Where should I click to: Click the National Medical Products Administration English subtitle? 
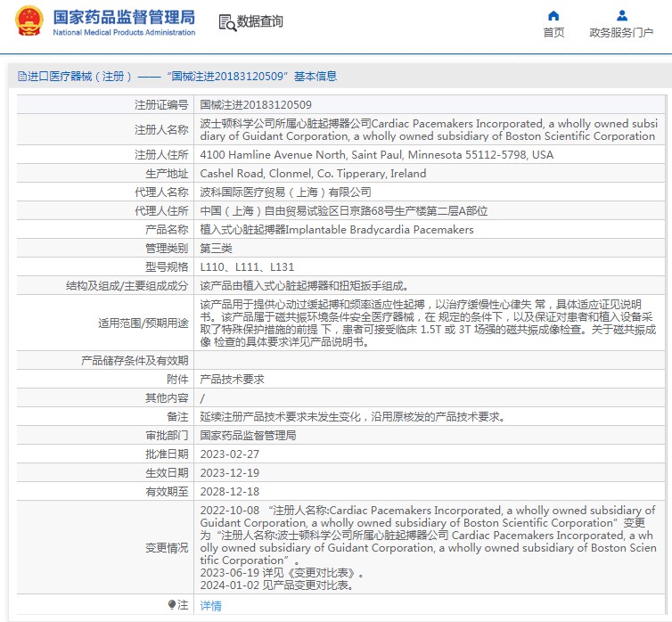pos(124,33)
